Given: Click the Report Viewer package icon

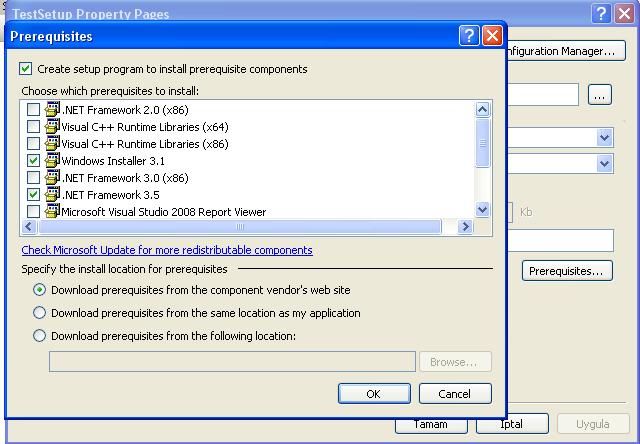Looking at the screenshot, I should coord(52,211).
